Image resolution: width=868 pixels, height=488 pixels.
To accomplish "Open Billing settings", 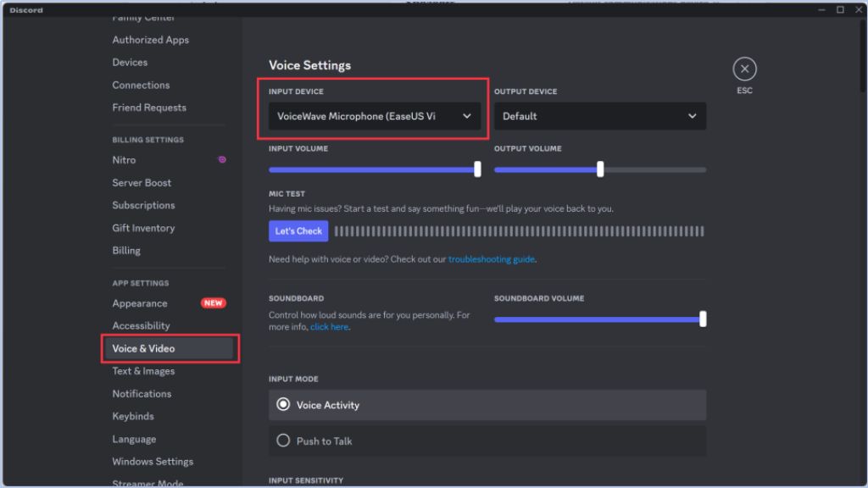I will tap(126, 251).
